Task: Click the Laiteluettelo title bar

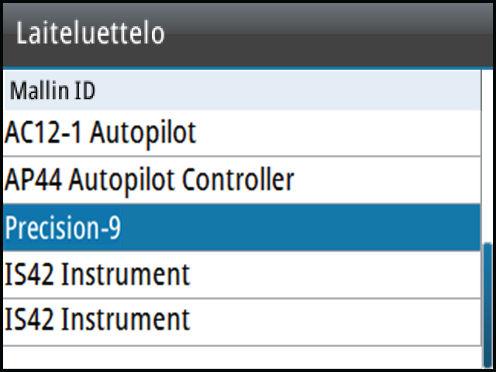Action: [x=248, y=34]
